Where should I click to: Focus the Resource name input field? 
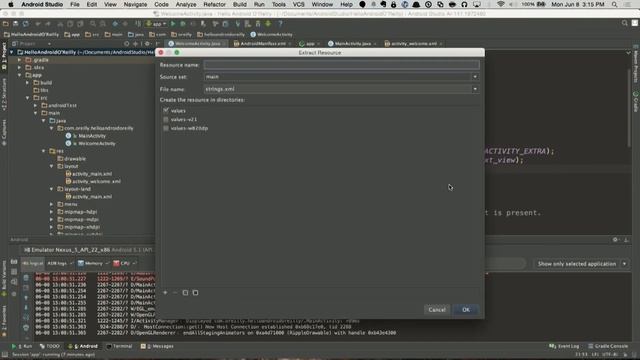341,65
